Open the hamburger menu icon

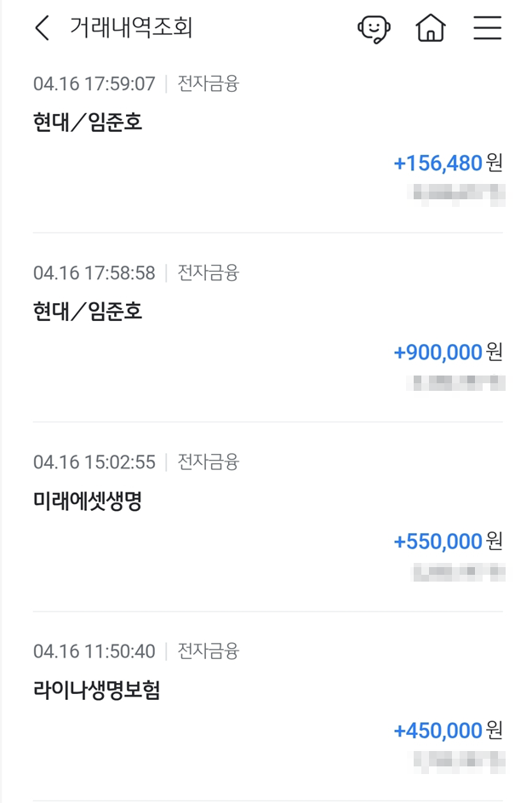[486, 28]
